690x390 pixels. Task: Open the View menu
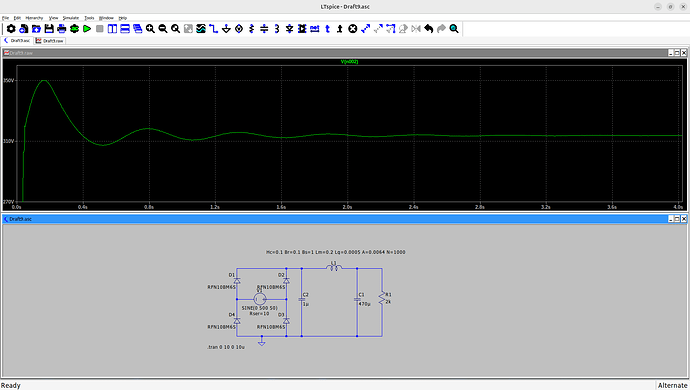coord(53,18)
